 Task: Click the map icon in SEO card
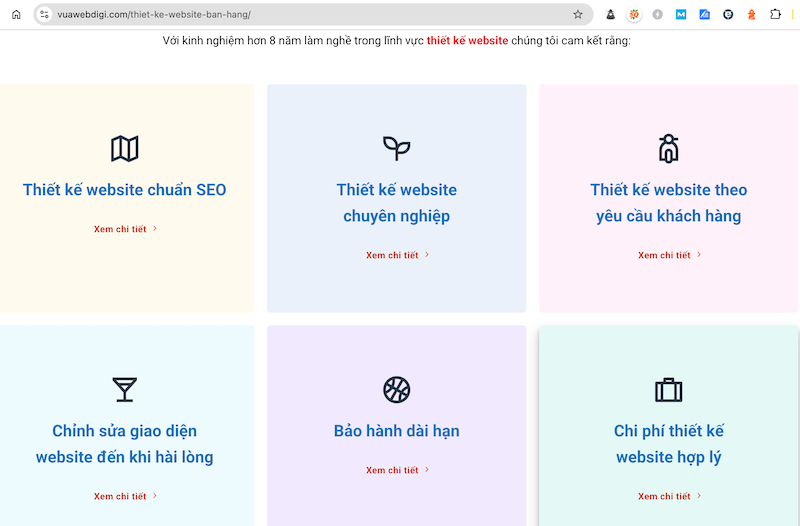[124, 148]
